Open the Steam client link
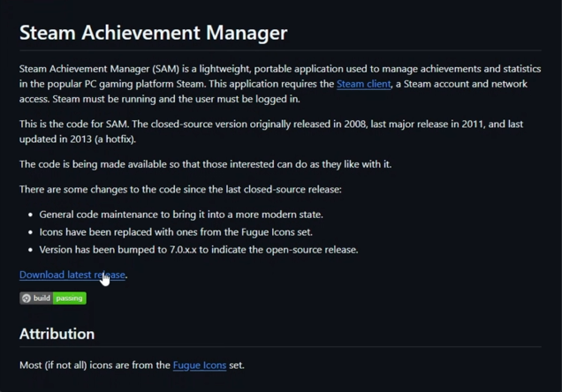 click(363, 84)
